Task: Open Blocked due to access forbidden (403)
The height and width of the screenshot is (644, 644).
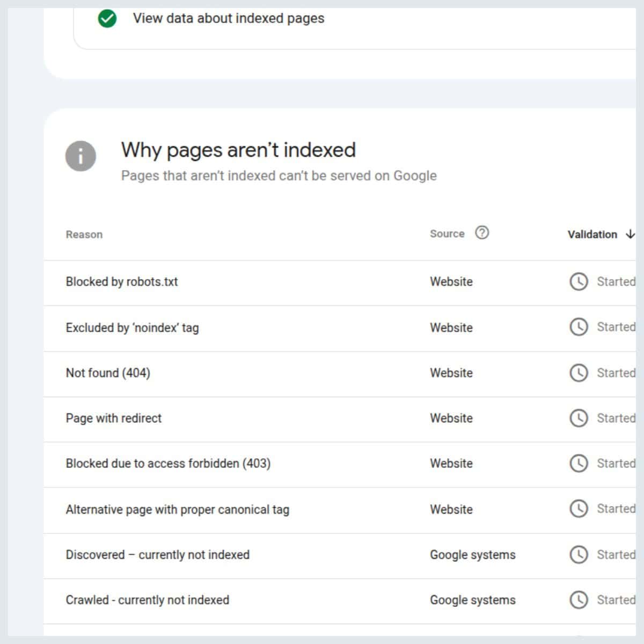Action: pyautogui.click(x=168, y=464)
